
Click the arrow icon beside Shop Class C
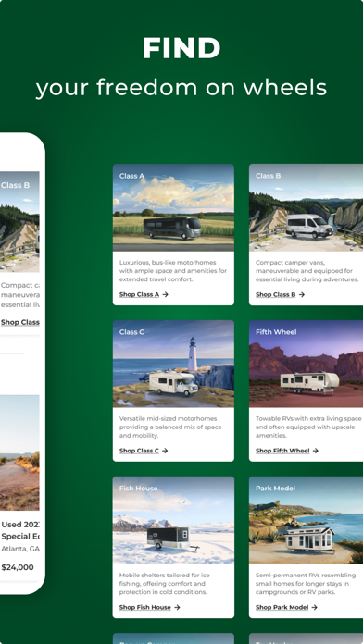(x=165, y=451)
